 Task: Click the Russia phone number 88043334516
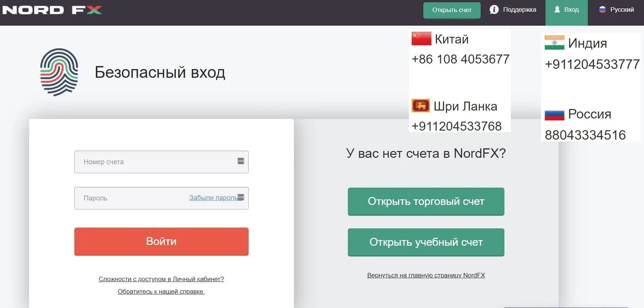point(585,135)
